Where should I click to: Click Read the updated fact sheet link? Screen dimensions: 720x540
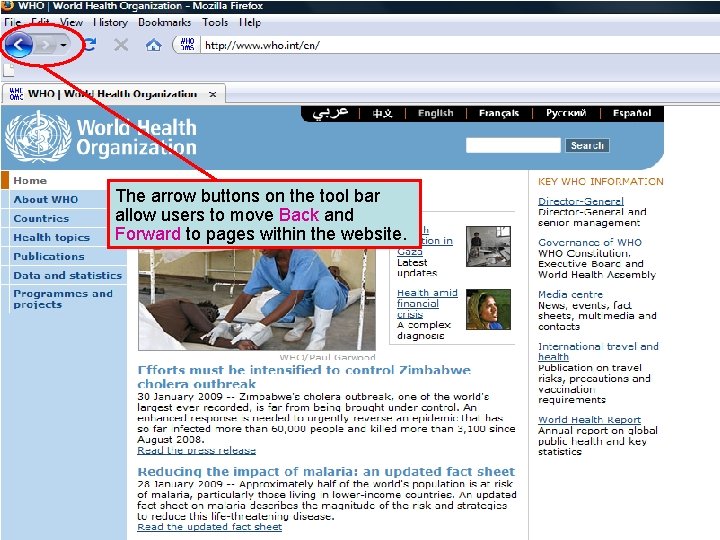click(209, 527)
